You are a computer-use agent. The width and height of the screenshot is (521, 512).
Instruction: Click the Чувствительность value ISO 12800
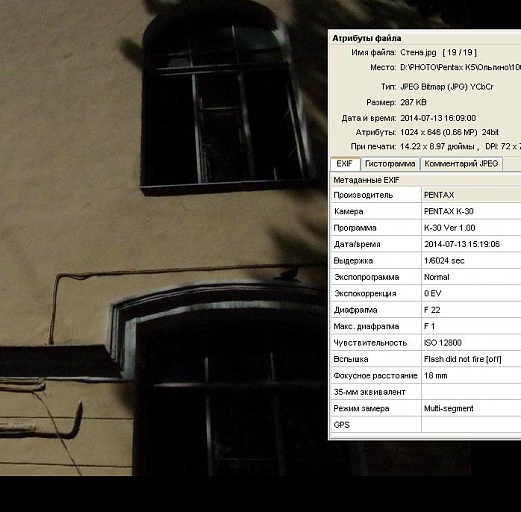443,343
